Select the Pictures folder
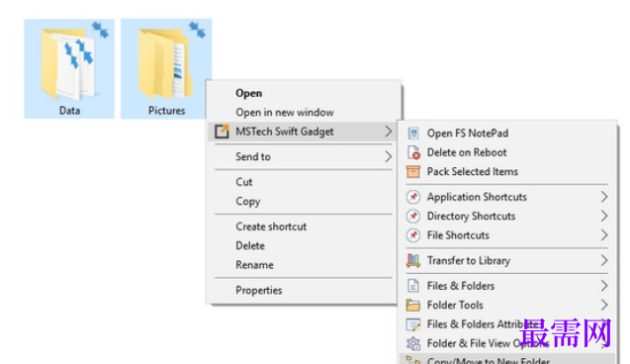 pyautogui.click(x=166, y=68)
